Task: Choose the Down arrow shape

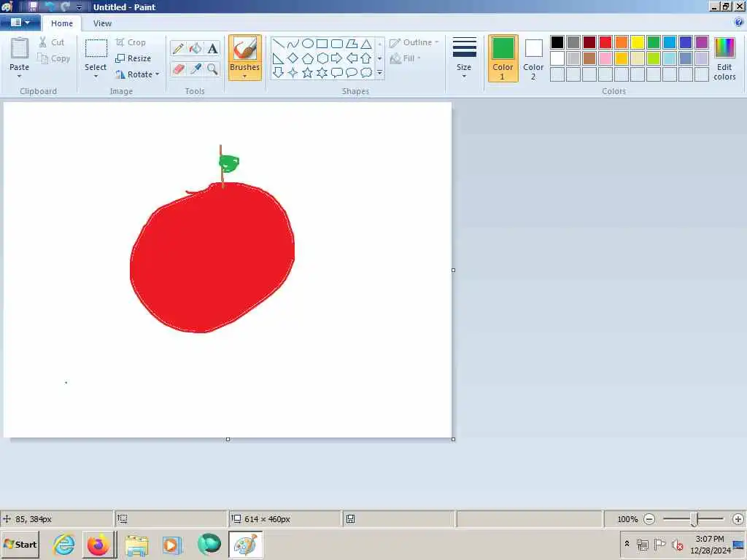Action: (279, 72)
